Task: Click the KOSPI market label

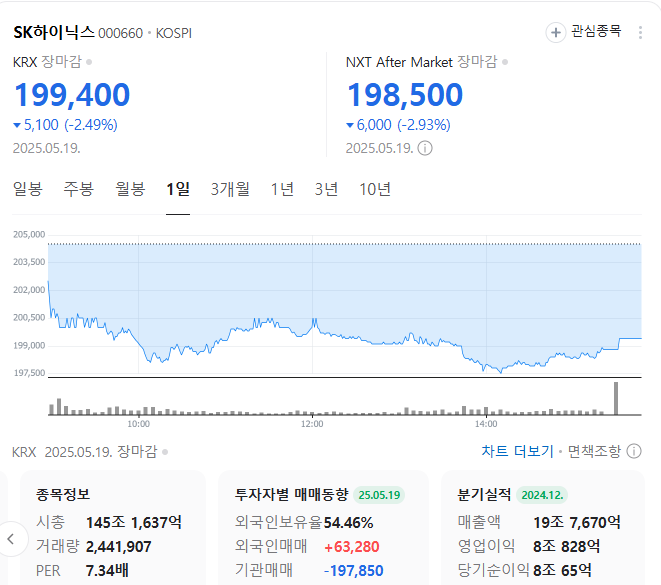Action: coord(174,33)
